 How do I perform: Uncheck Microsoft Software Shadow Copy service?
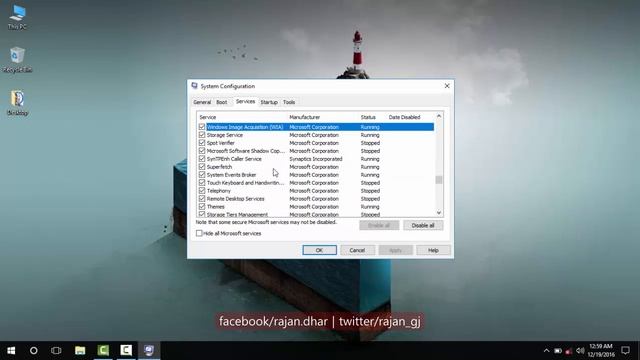(x=202, y=151)
